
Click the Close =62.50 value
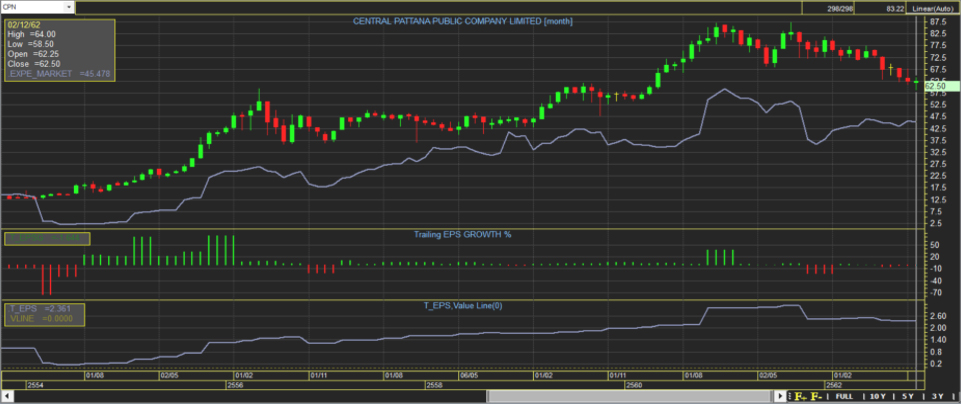pyautogui.click(x=33, y=64)
